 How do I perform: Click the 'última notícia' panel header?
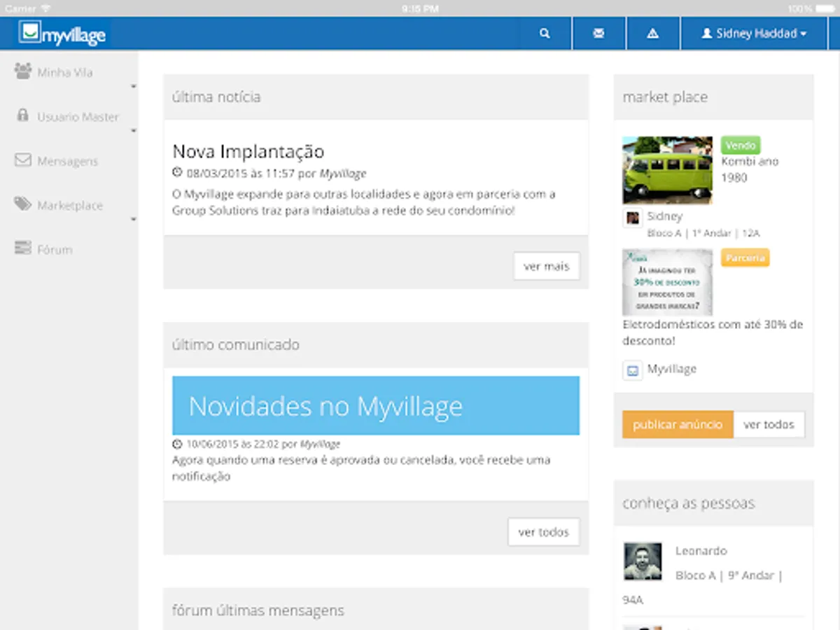point(376,97)
